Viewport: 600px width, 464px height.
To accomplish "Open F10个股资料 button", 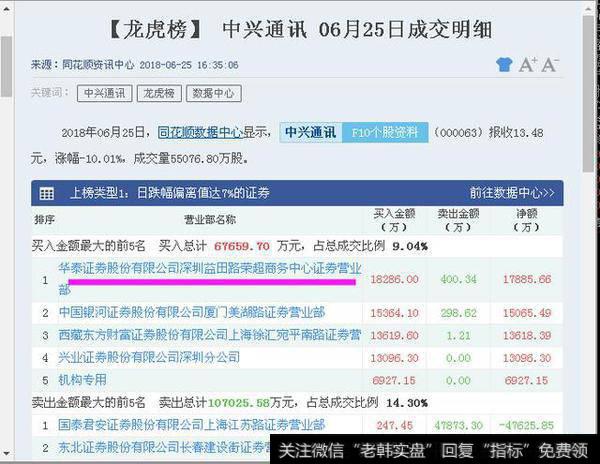I will pyautogui.click(x=385, y=133).
